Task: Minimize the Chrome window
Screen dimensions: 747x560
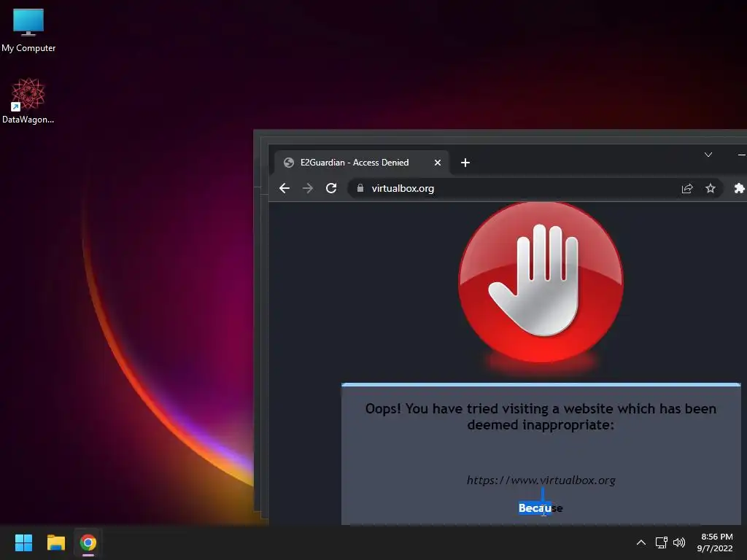Action: click(x=741, y=155)
